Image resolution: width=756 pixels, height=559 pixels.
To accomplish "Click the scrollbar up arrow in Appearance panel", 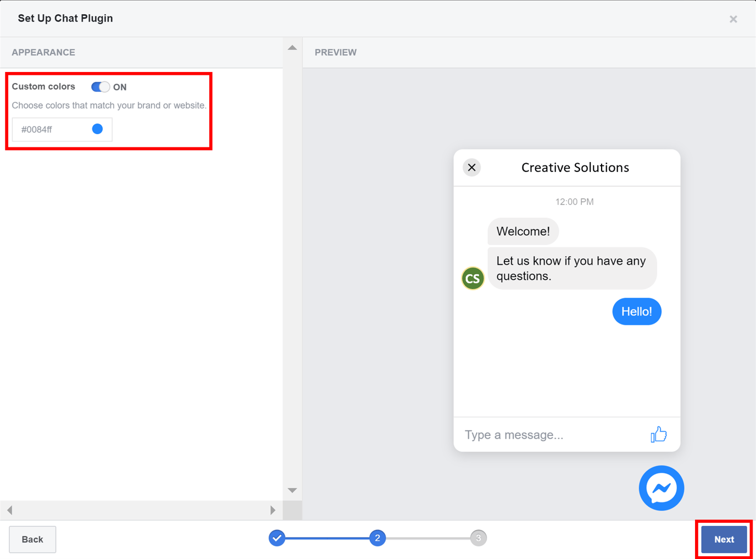I will coord(292,47).
